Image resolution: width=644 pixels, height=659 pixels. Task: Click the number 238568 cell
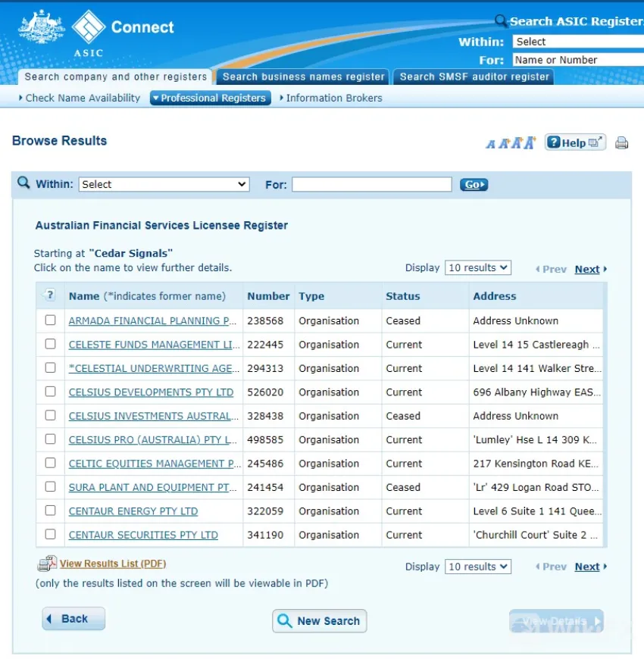pos(265,320)
